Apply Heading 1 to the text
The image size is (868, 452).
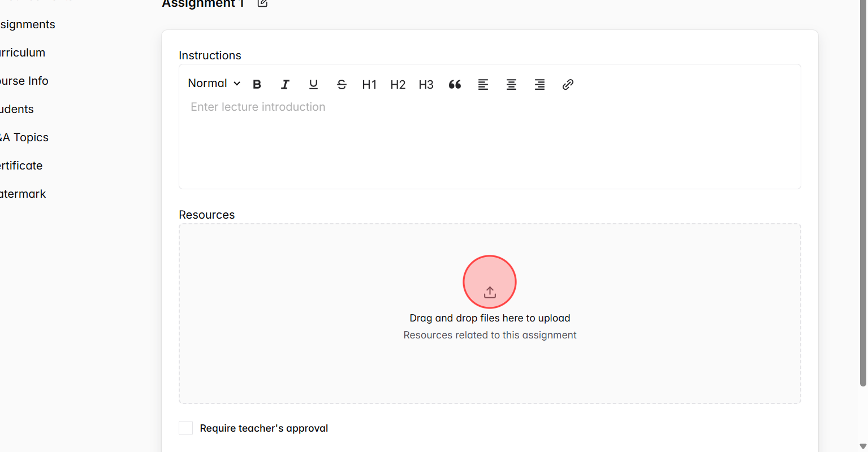(369, 84)
